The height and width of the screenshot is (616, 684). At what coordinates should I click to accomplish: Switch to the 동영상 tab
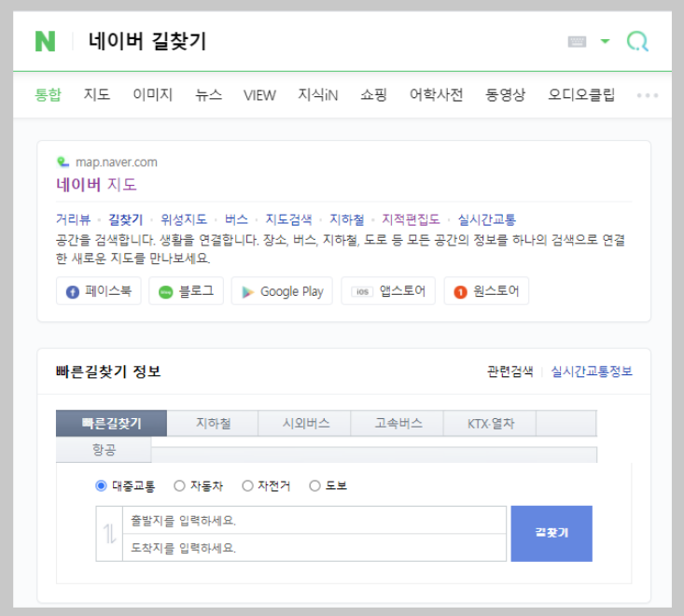tap(505, 94)
